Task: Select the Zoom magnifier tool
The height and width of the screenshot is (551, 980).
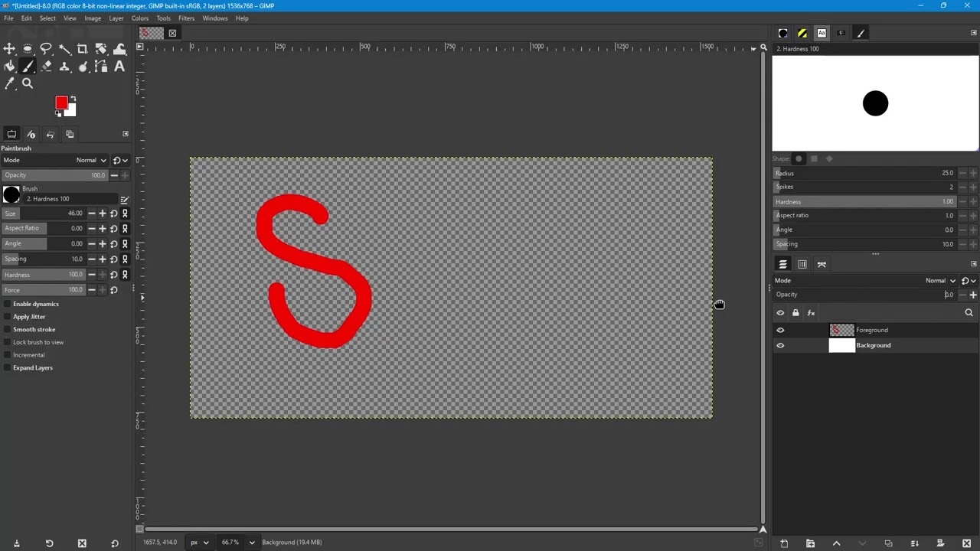Action: pyautogui.click(x=28, y=84)
